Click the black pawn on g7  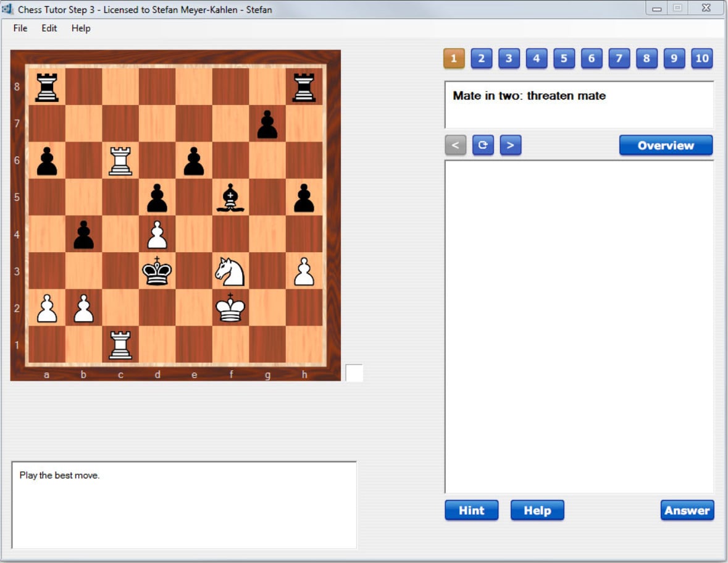[268, 125]
